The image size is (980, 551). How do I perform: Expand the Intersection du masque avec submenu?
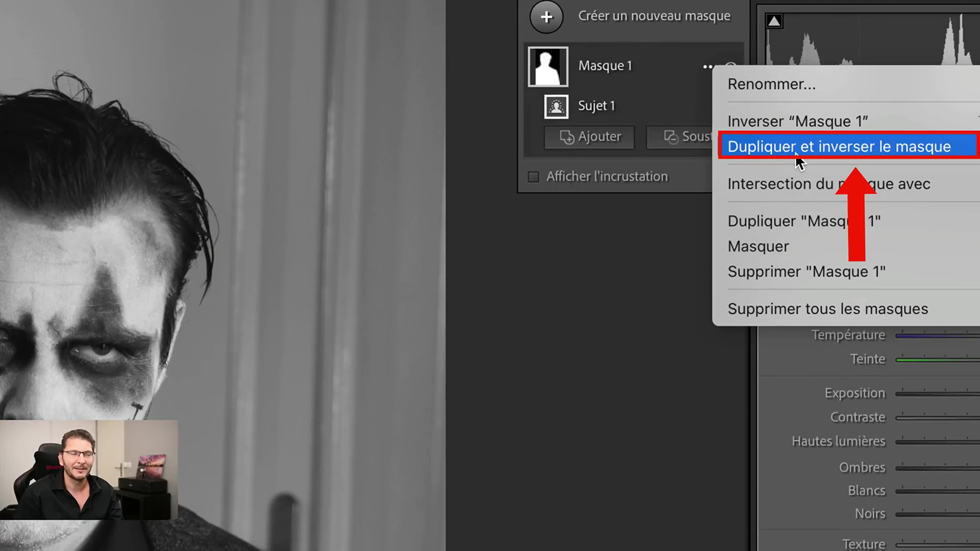coord(828,184)
